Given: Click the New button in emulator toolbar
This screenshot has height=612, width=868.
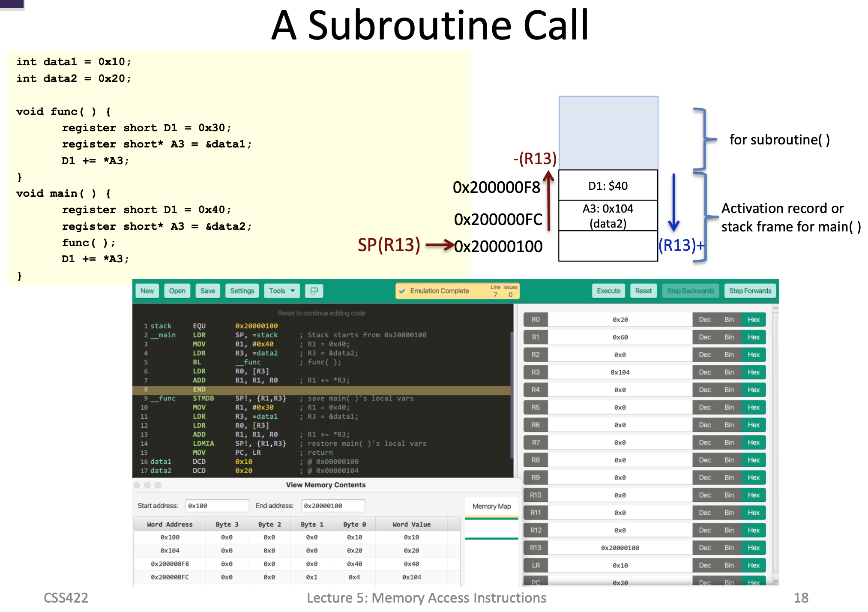Looking at the screenshot, I should [x=147, y=291].
